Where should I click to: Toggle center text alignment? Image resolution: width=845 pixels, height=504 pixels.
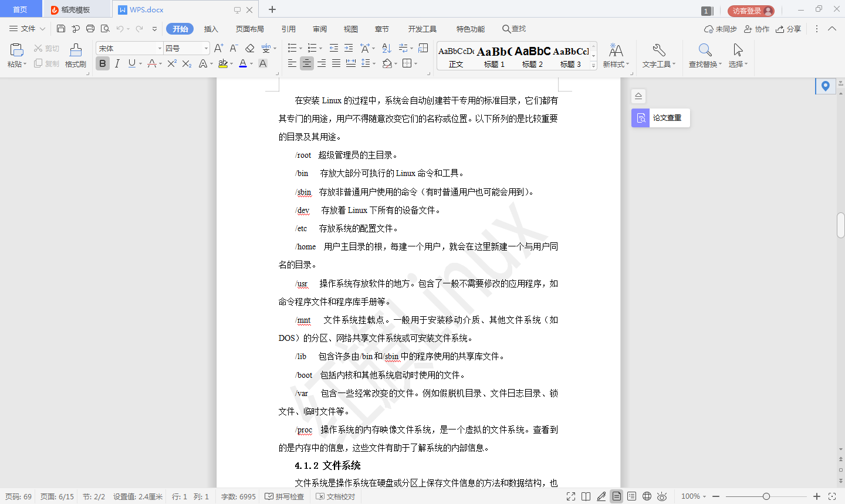[307, 63]
